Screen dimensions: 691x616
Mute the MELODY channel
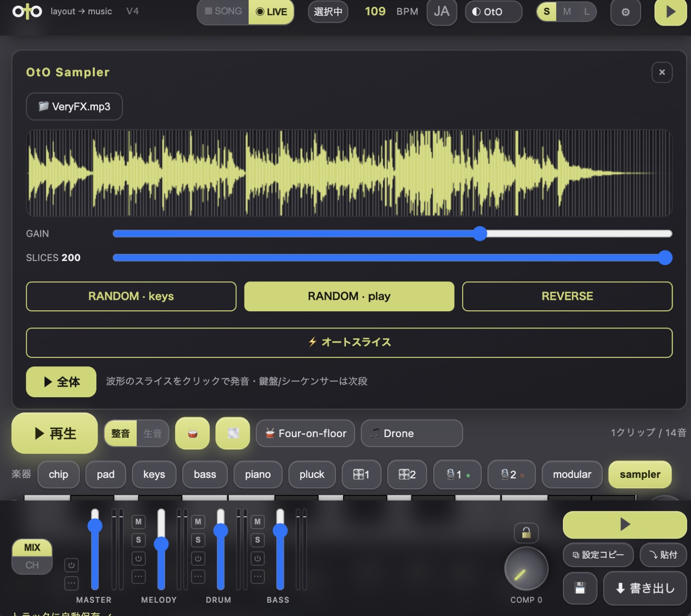click(x=139, y=522)
